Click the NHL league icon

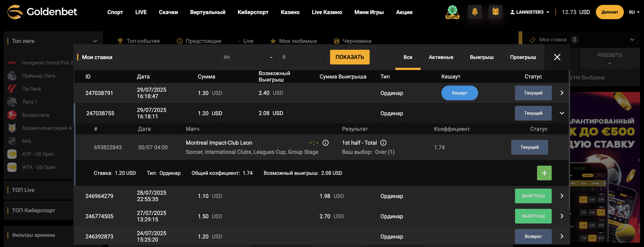[12, 141]
